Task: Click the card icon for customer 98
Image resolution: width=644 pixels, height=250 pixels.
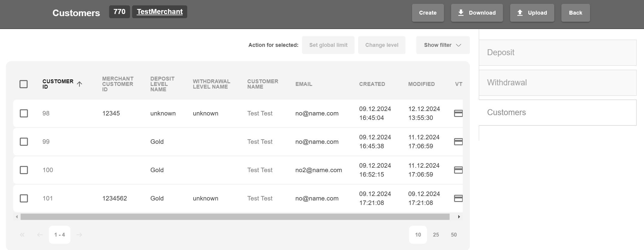Action: click(x=458, y=113)
